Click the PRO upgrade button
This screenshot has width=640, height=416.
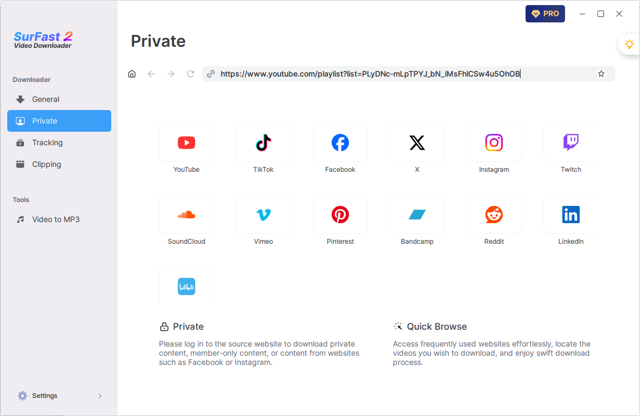[x=545, y=14]
